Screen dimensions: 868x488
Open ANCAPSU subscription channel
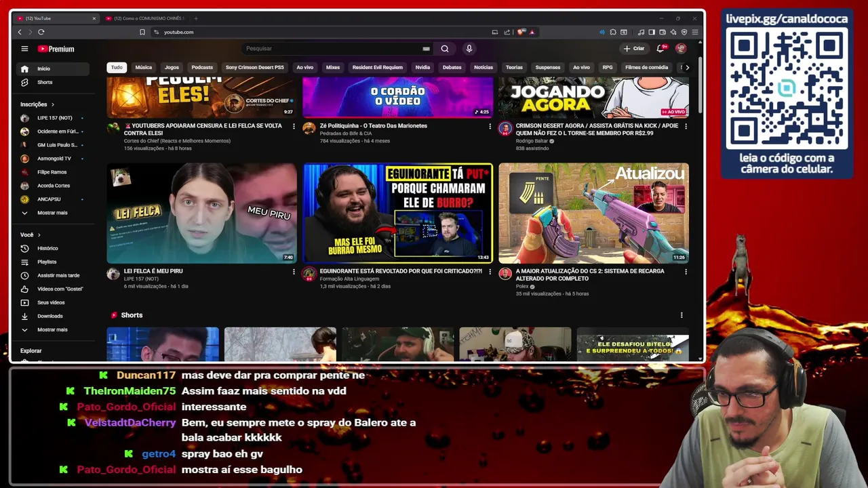(x=52, y=199)
